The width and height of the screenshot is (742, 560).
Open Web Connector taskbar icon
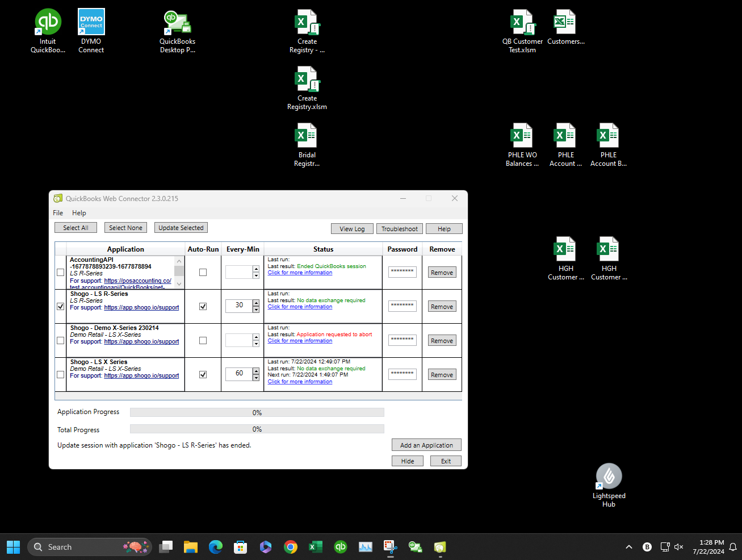(441, 547)
